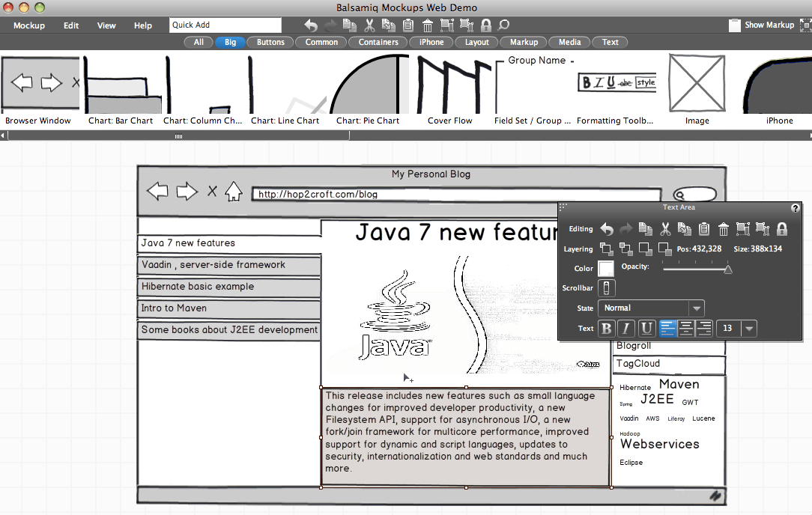Click the help question mark on Text Area panel
Viewport: 812px width, 515px height.
tap(796, 207)
